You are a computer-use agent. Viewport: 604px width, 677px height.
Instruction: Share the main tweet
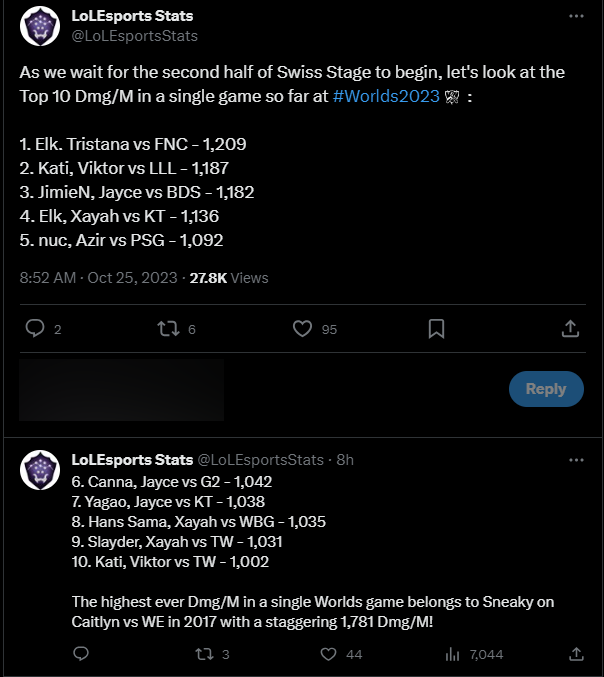pyautogui.click(x=570, y=329)
